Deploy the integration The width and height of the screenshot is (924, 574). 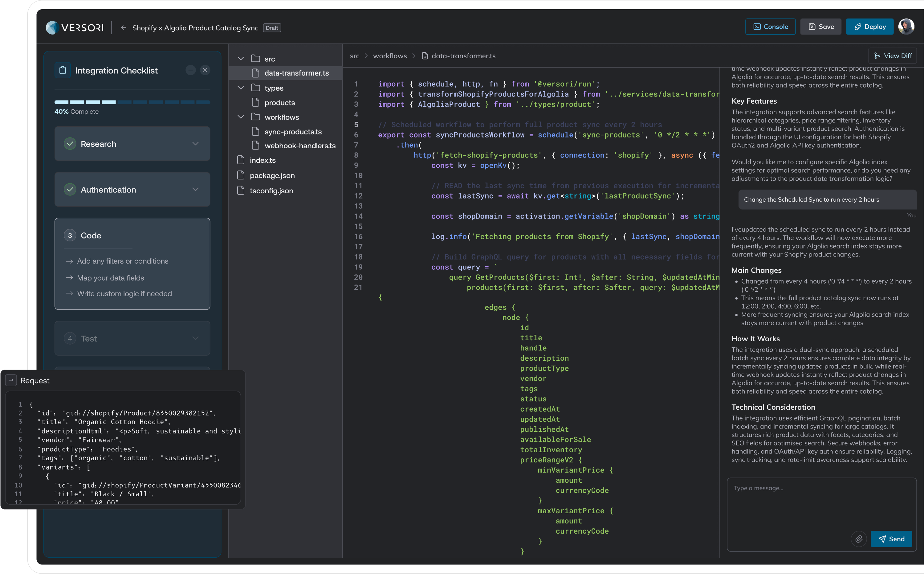(870, 27)
